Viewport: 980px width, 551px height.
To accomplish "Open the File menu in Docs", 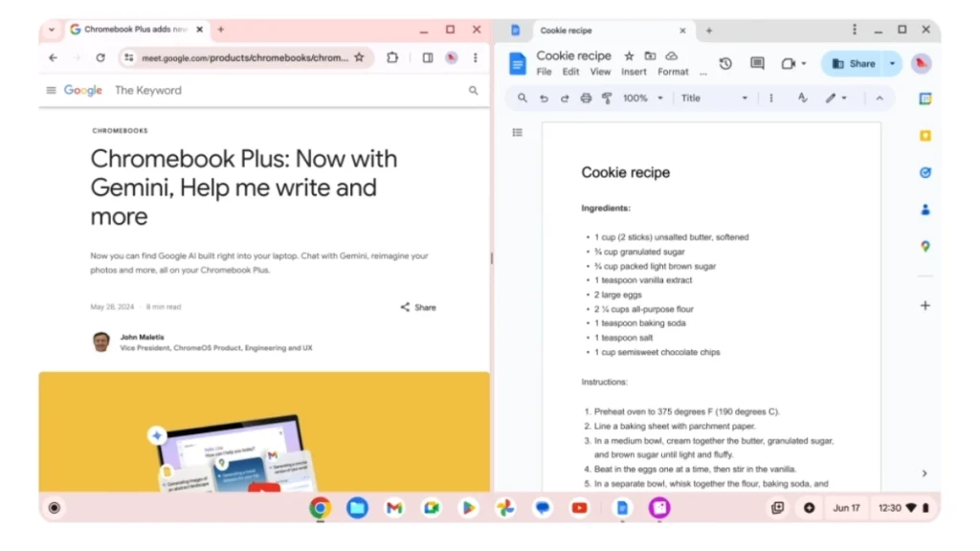I will 544,72.
